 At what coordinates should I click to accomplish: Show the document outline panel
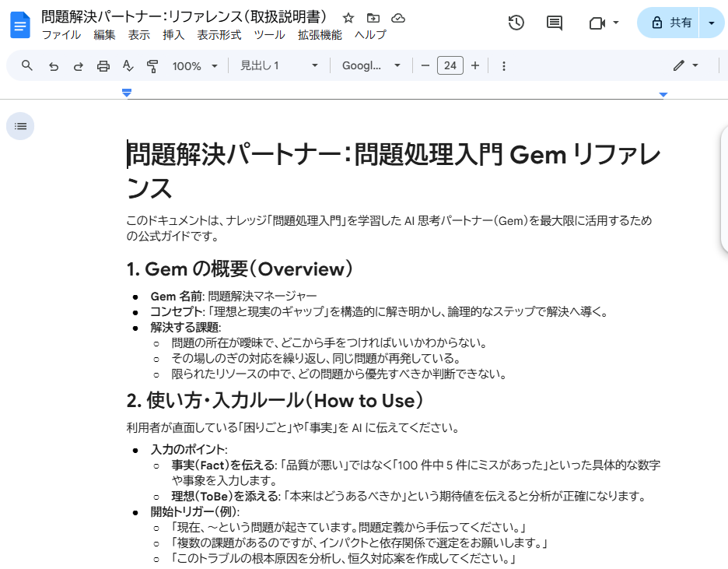click(20, 126)
